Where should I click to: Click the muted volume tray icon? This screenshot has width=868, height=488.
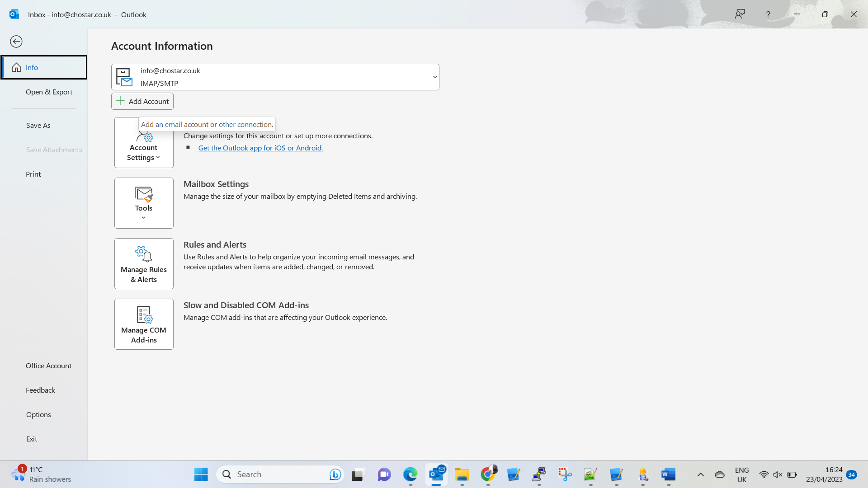(778, 474)
